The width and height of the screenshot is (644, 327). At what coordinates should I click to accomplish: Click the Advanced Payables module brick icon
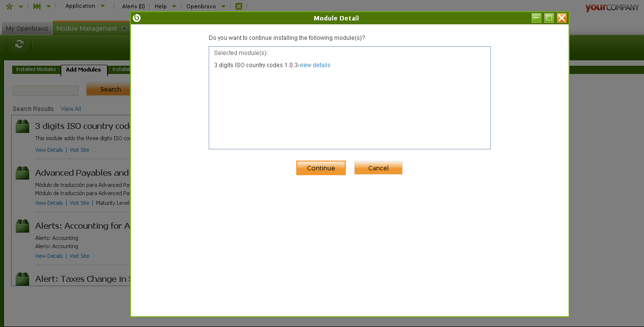[22, 173]
